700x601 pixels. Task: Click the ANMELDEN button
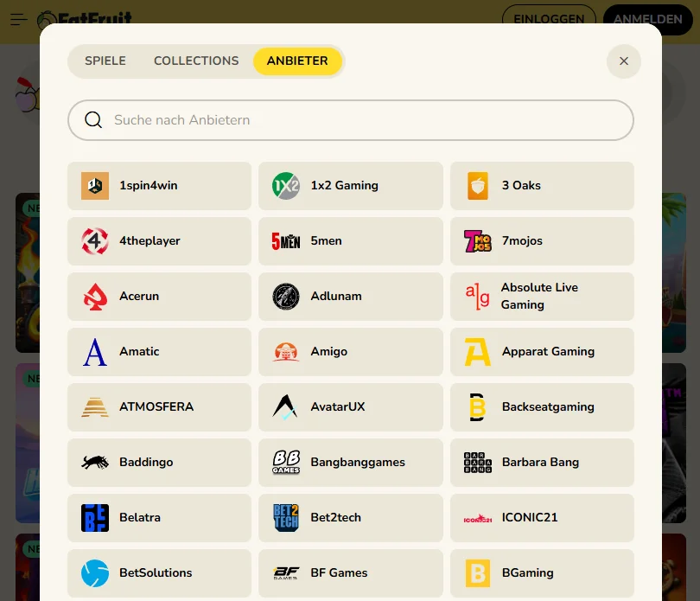(648, 19)
